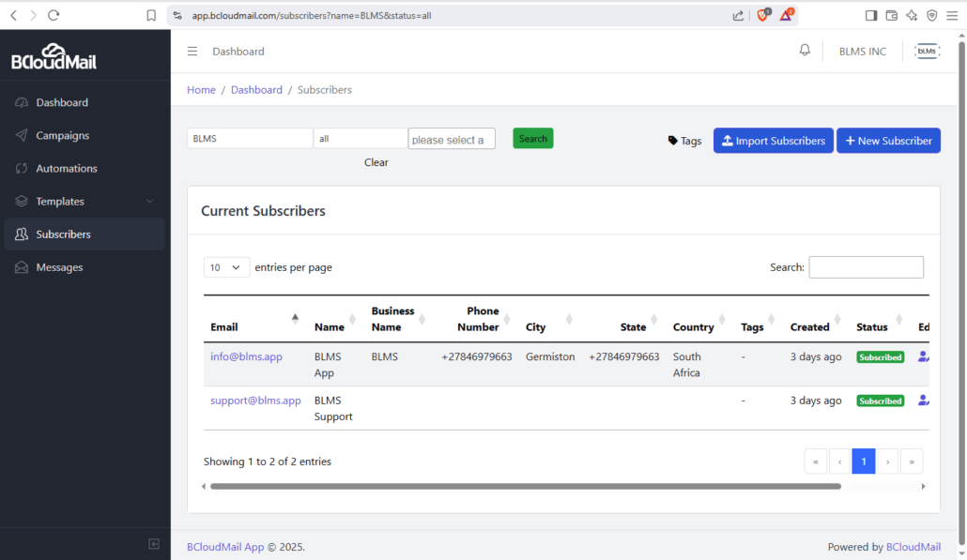The image size is (967, 560).
Task: Click the browser back arrow
Action: click(x=13, y=15)
